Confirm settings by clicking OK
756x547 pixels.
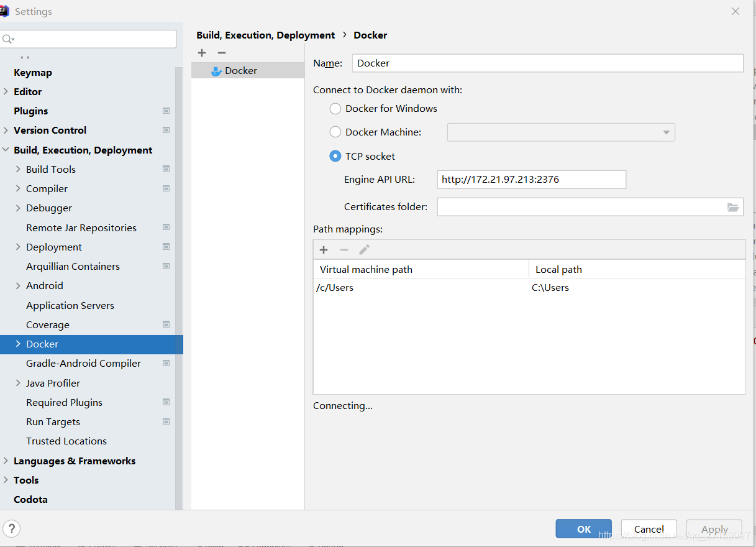click(583, 528)
